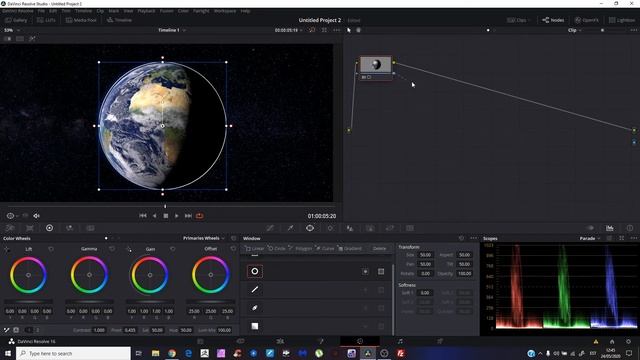Open the Primaries Wheels mode dropdown

[x=204, y=238]
